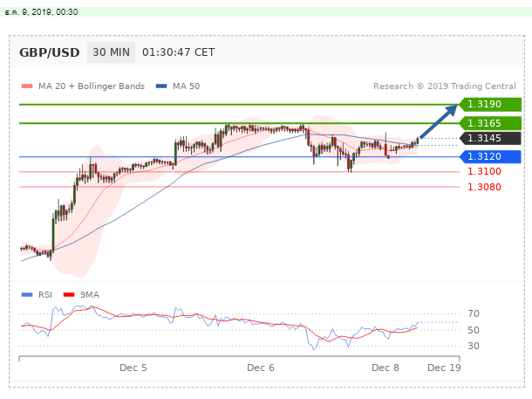532x399 pixels.
Task: Click the RSI legend label
Action: point(45,295)
